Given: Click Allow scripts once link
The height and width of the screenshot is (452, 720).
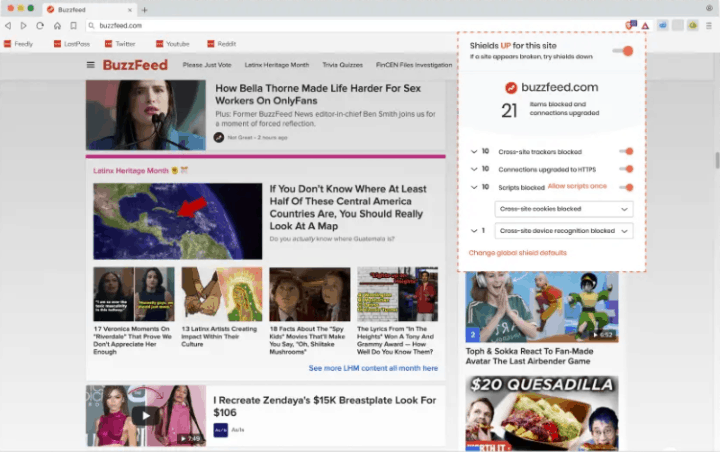Looking at the screenshot, I should pos(577,186).
